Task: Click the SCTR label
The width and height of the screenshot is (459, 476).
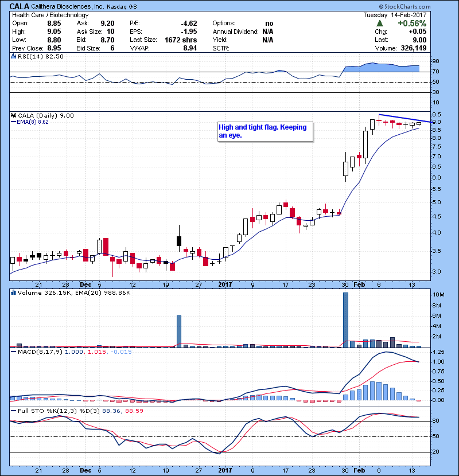Action: pyautogui.click(x=221, y=48)
